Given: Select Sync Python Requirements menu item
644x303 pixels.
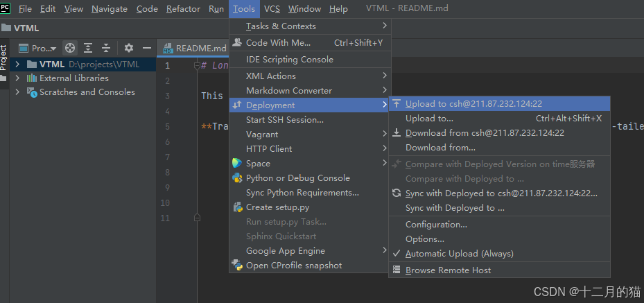Looking at the screenshot, I should [x=310, y=193].
